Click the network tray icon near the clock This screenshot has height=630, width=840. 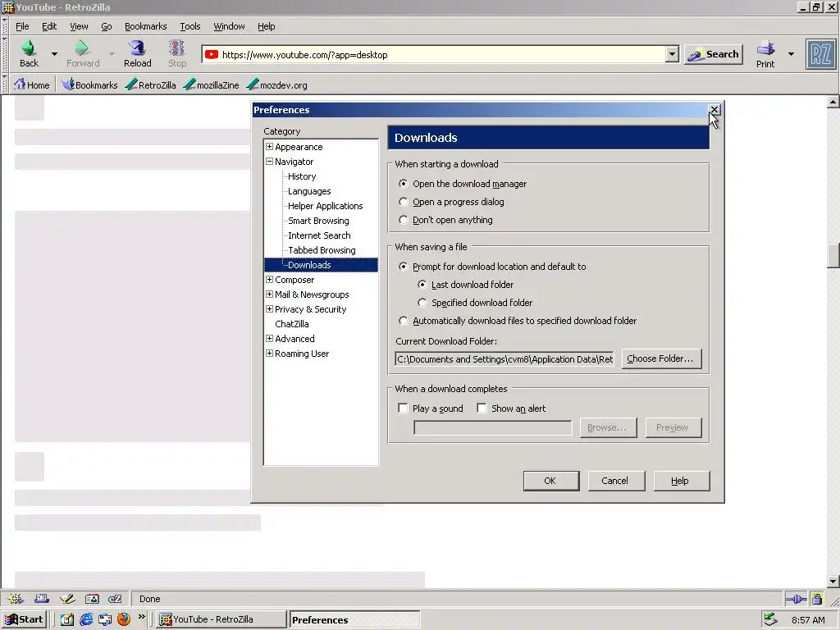tap(770, 619)
